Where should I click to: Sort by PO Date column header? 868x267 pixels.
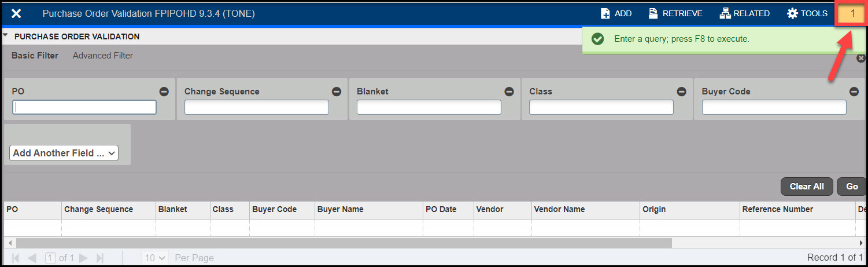pyautogui.click(x=448, y=210)
